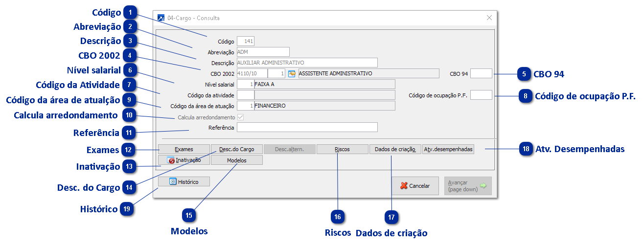The width and height of the screenshot is (644, 247).
Task: Click the CBO 2002 sequence field with 1
Action: [x=277, y=73]
